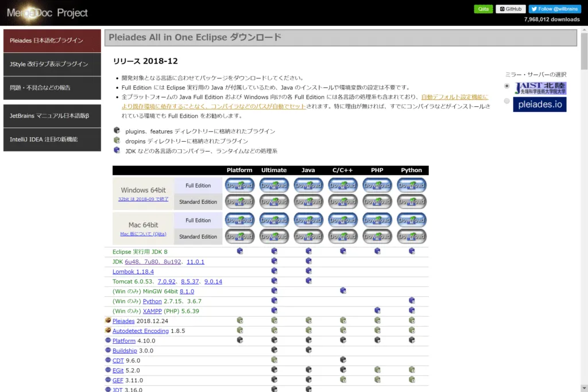Download Windows 64bit Full Edition C/C++
This screenshot has height=392, width=588.
point(343,185)
